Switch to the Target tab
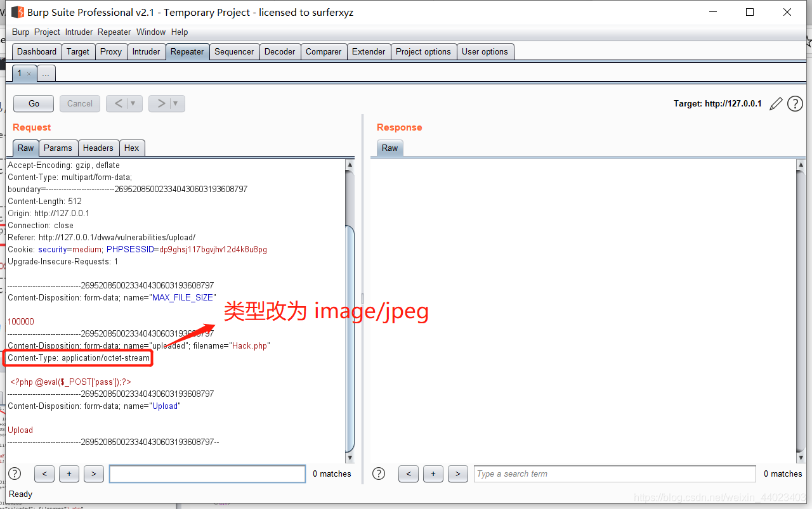Screen dimensions: 812x509 click(78, 52)
